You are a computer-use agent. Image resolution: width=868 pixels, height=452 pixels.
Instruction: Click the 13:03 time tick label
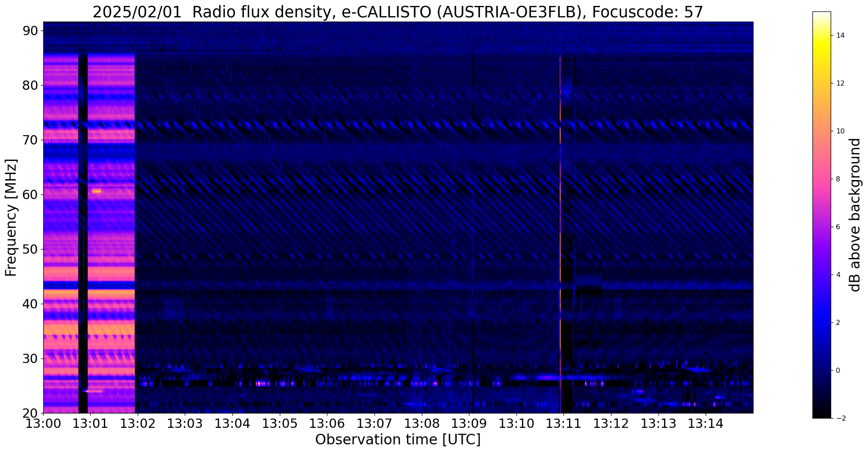(x=185, y=424)
